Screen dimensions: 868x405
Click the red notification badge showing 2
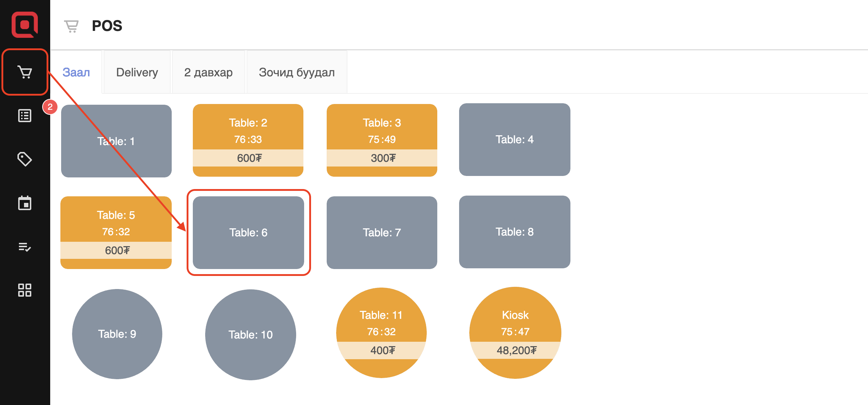tap(50, 107)
